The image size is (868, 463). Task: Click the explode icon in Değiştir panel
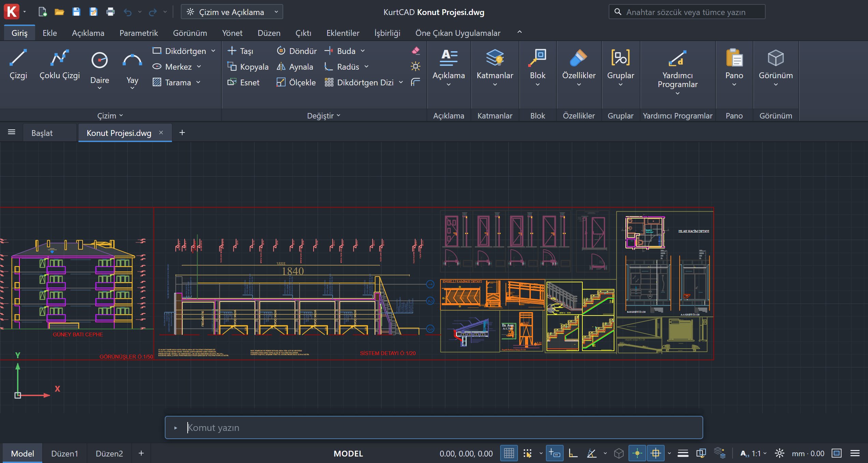pyautogui.click(x=416, y=66)
